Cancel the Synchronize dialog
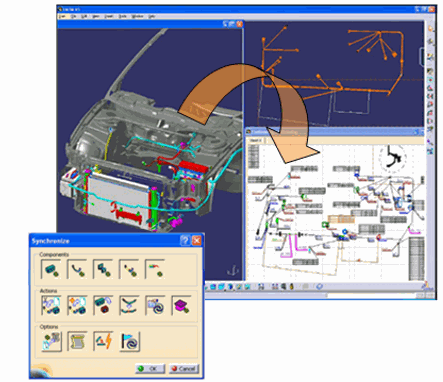 coord(184,368)
